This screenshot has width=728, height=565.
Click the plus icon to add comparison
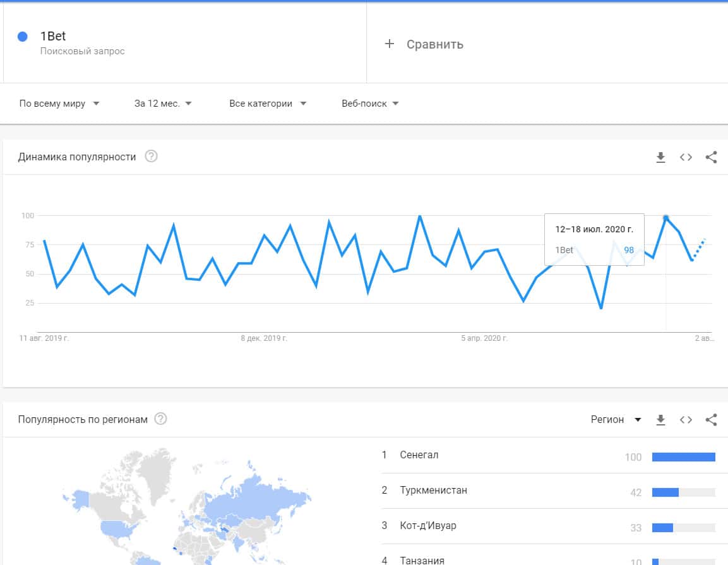pyautogui.click(x=390, y=44)
